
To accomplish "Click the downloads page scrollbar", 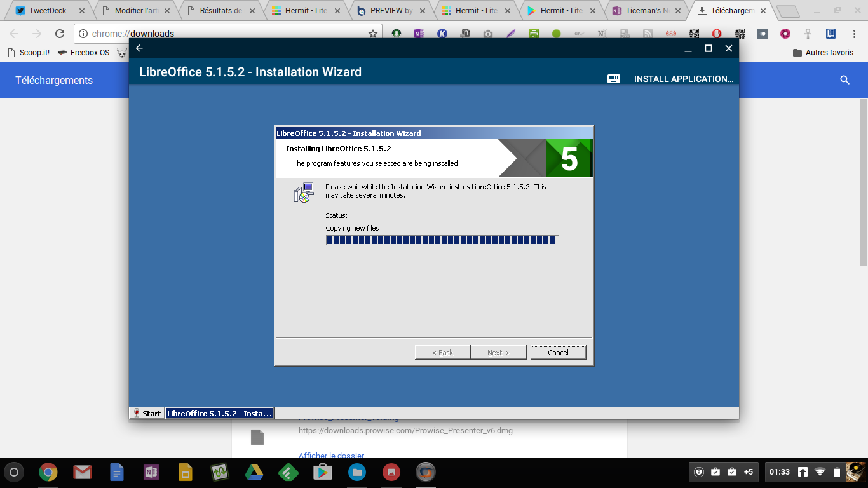I will point(863,182).
